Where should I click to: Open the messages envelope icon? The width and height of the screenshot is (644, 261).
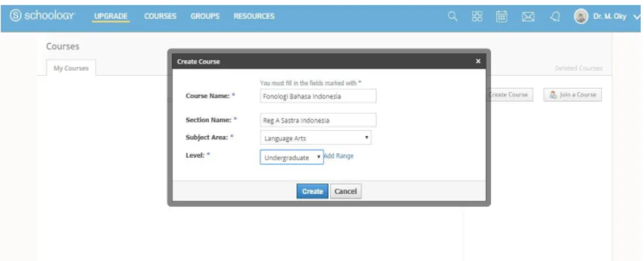(528, 17)
